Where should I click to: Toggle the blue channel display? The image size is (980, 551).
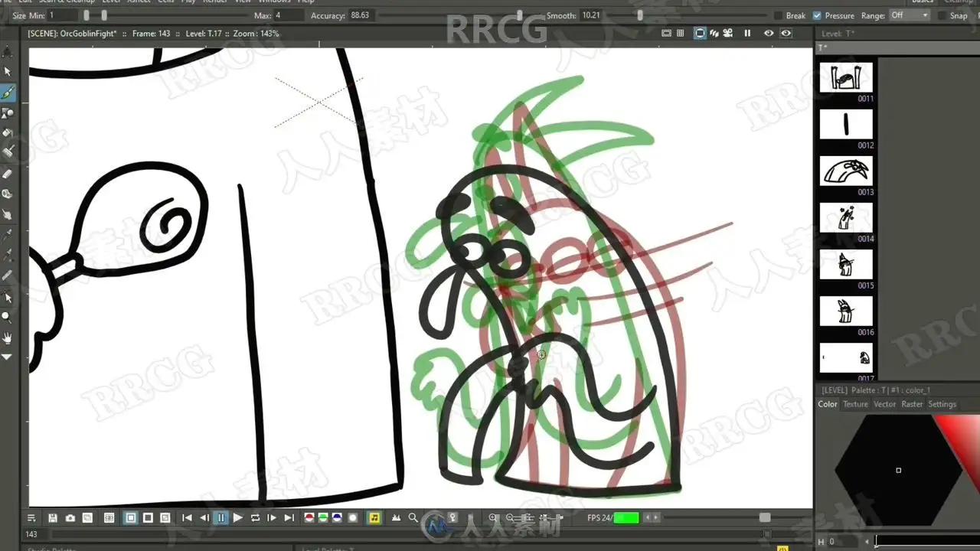(337, 518)
